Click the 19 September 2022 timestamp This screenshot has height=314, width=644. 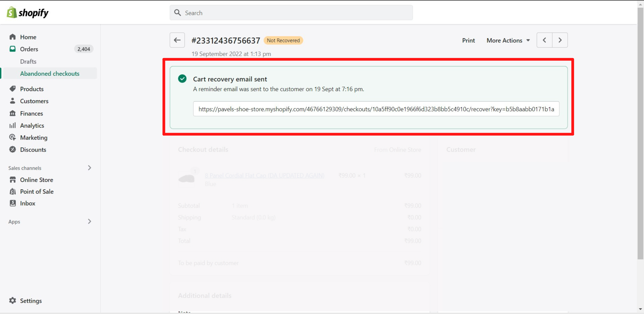231,54
